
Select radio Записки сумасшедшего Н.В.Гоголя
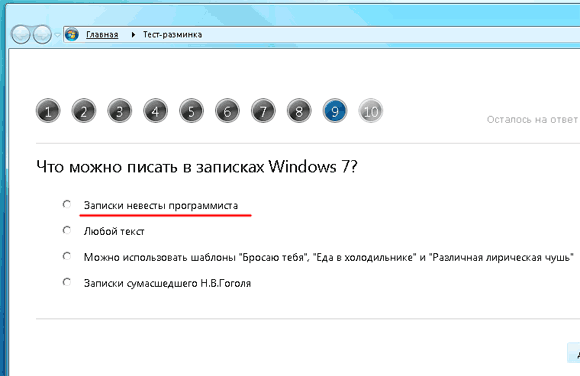[67, 282]
